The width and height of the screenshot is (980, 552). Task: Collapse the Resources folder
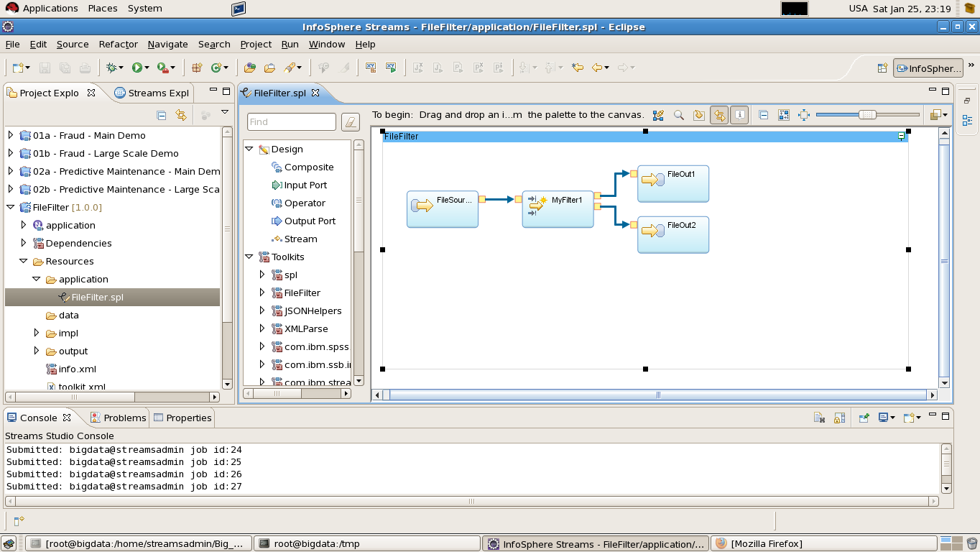(24, 261)
